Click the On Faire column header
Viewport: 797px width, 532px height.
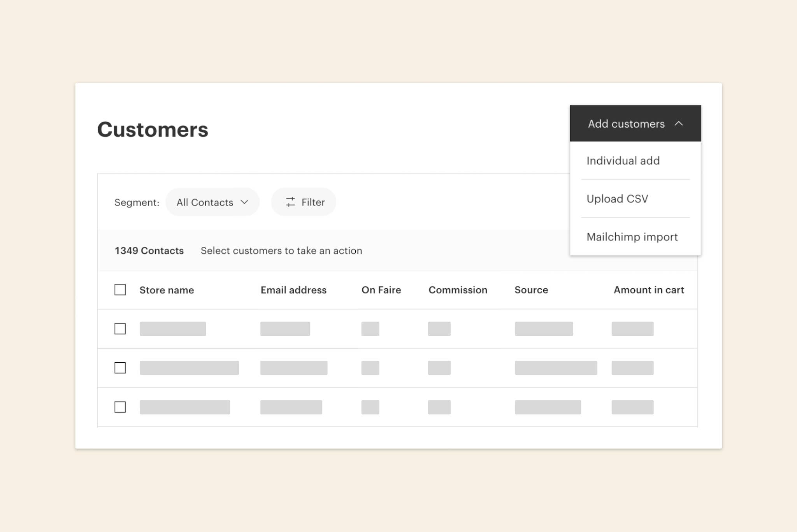pos(381,290)
